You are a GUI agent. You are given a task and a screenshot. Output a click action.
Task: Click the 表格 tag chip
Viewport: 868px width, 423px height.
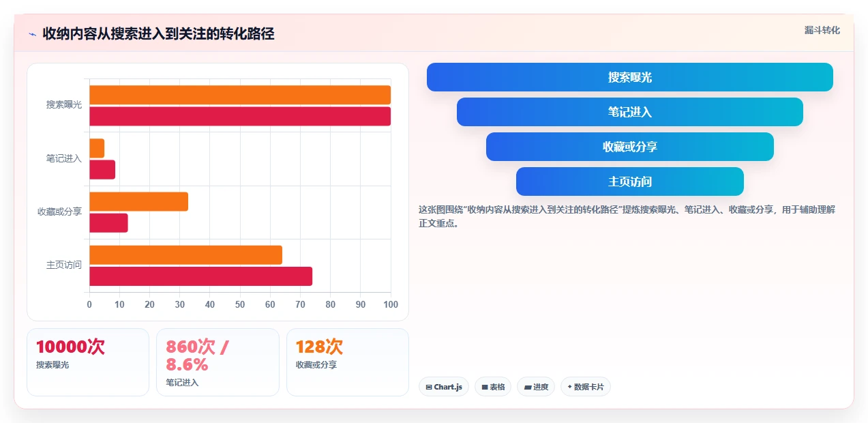click(x=493, y=387)
